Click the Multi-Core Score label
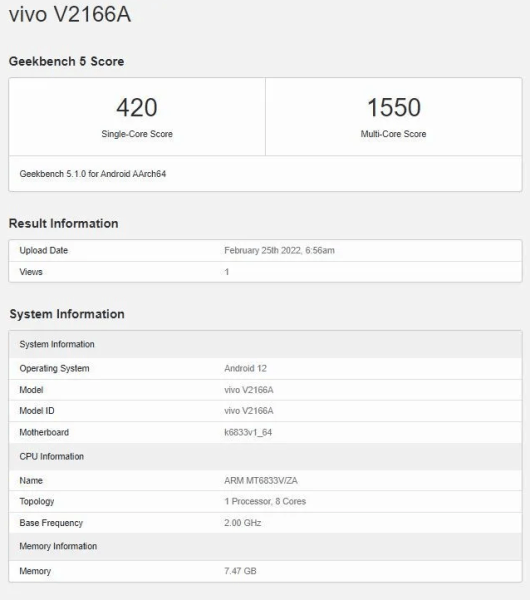 [x=393, y=134]
